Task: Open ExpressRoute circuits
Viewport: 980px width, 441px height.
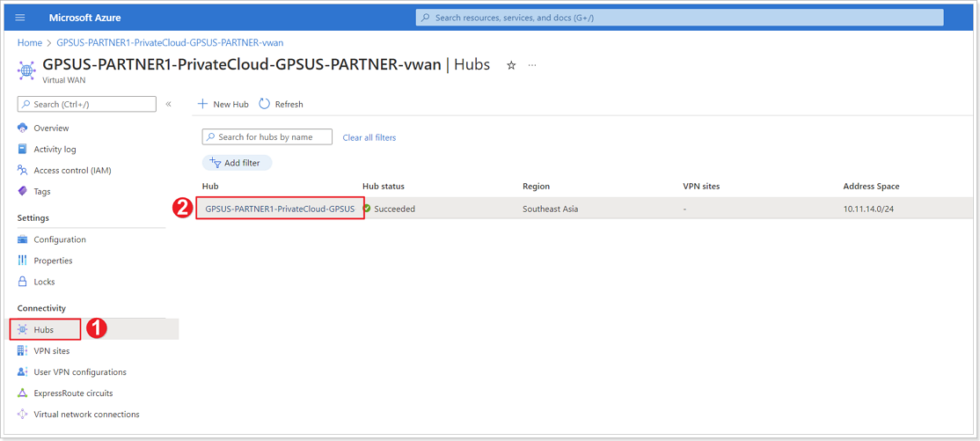Action: pos(73,393)
